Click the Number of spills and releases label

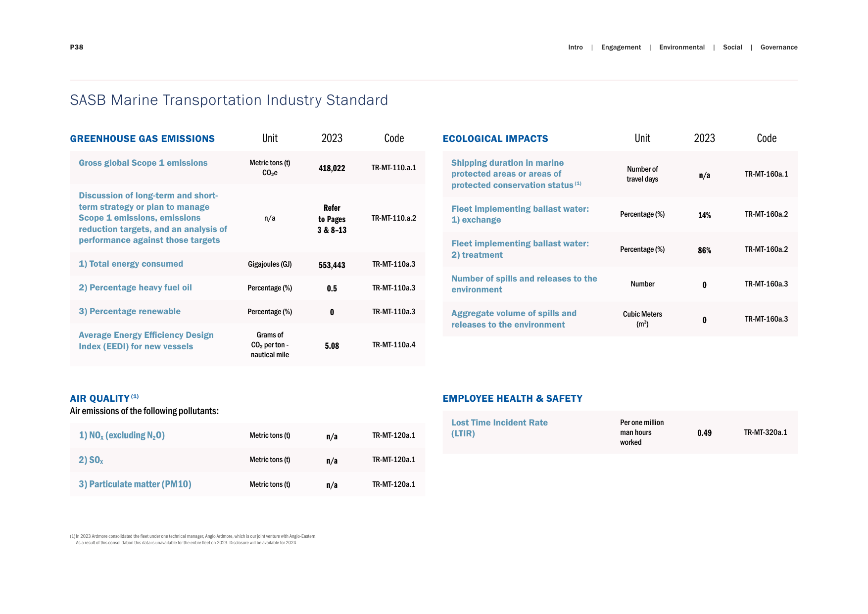point(524,284)
